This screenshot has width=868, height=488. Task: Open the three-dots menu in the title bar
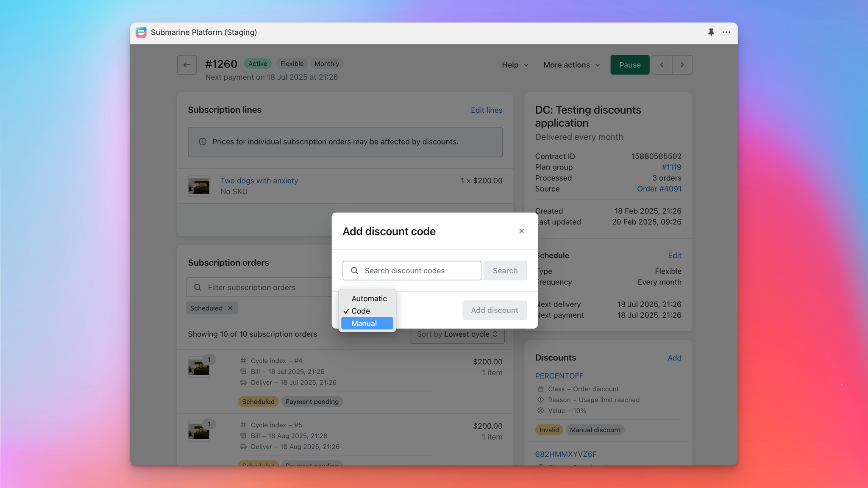tap(726, 32)
